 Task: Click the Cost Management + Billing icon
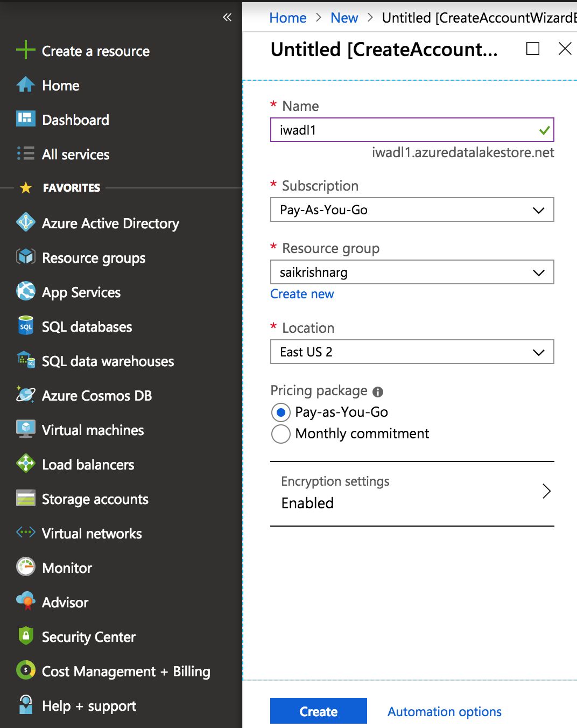pos(26,670)
